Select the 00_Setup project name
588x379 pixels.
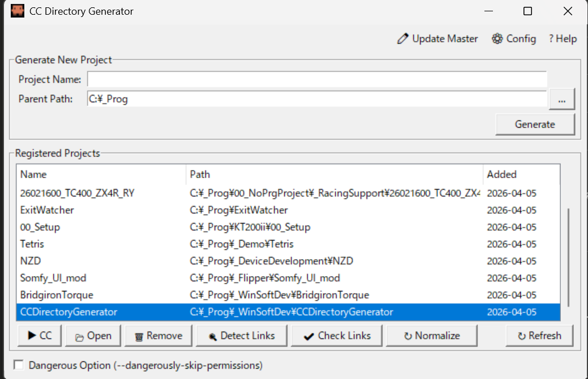40,227
